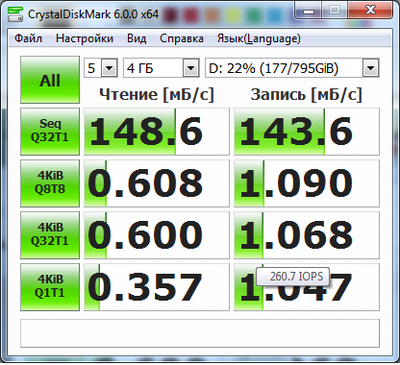Viewport: 400px width, 365px height.
Task: Click the Запись [мБ/с] column header
Action: pos(306,95)
